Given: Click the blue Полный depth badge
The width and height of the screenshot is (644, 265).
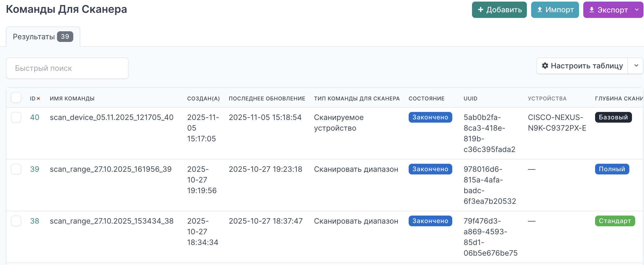Looking at the screenshot, I should click(612, 169).
